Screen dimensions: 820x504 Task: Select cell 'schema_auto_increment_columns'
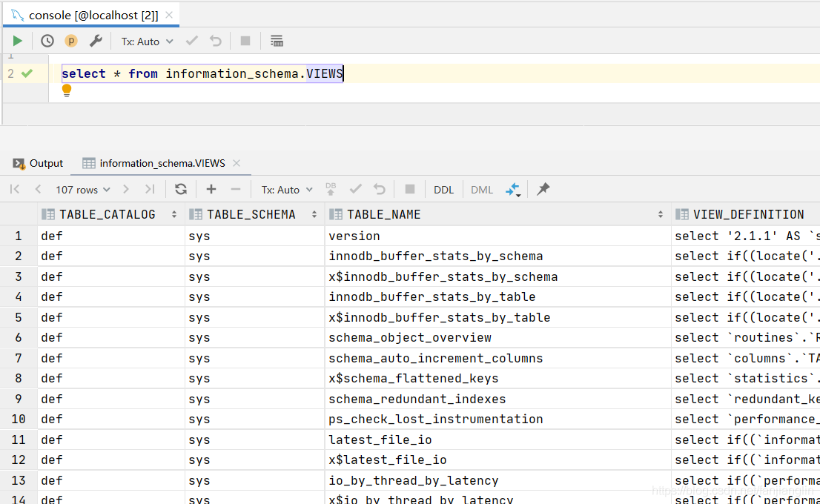[497, 358]
